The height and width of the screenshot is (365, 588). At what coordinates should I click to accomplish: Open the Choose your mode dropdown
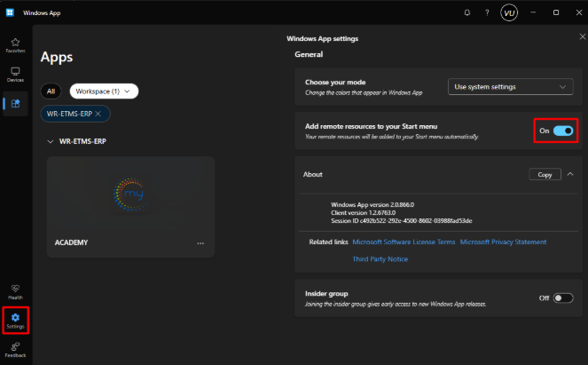510,87
